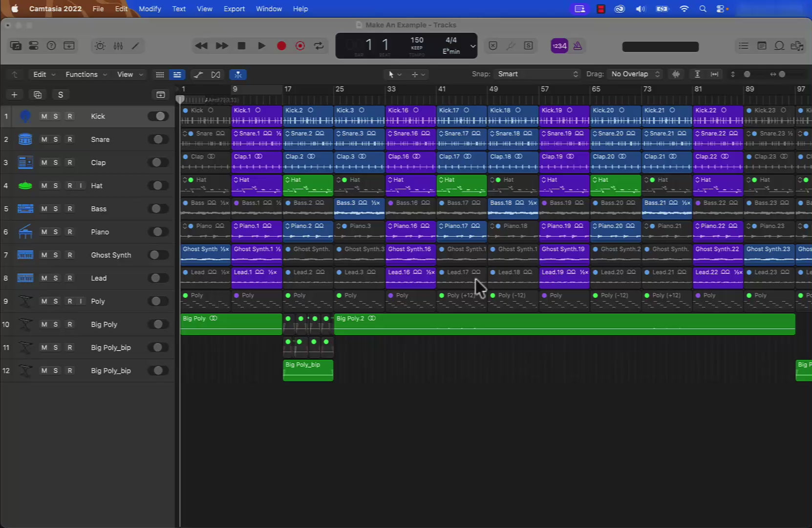Solo the Bass track
Viewport: 812px width, 528px height.
coord(56,209)
